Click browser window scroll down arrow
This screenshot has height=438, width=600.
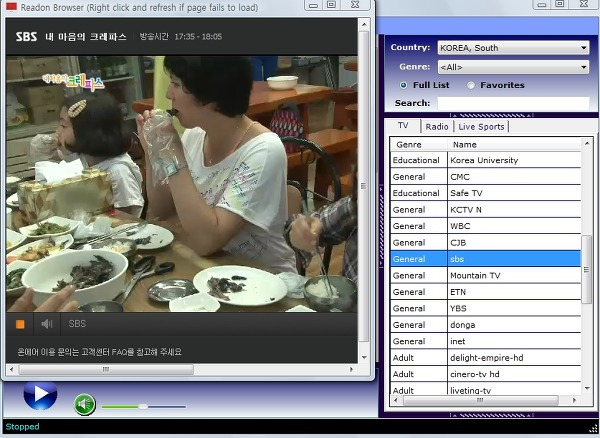click(x=364, y=357)
